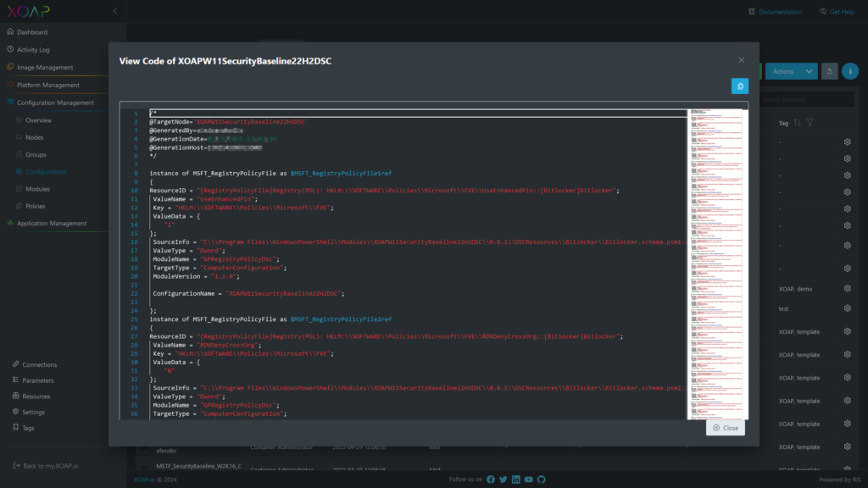868x488 pixels.
Task: Click code line 8 MSFT_RegistryPolicyFile1ref
Action: tap(270, 173)
